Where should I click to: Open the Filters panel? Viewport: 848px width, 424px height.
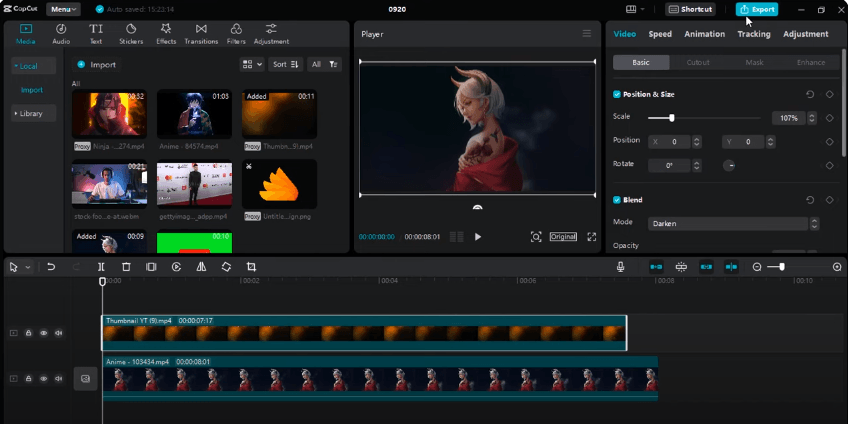(236, 34)
